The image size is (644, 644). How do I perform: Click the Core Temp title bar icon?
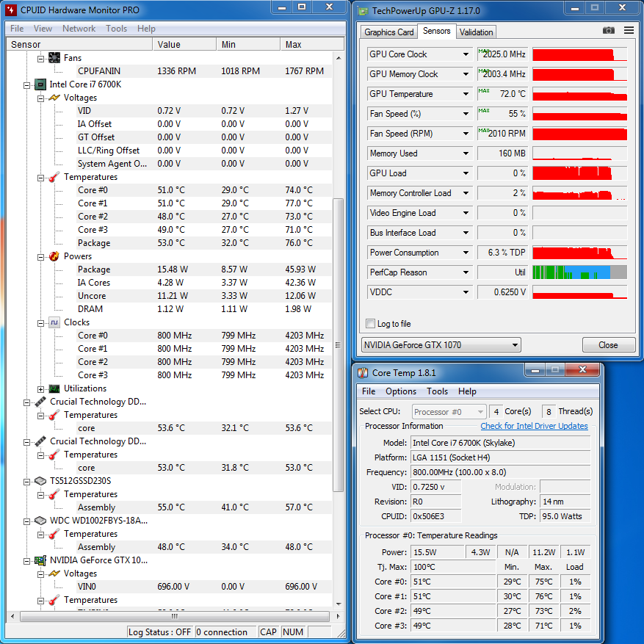(x=363, y=373)
